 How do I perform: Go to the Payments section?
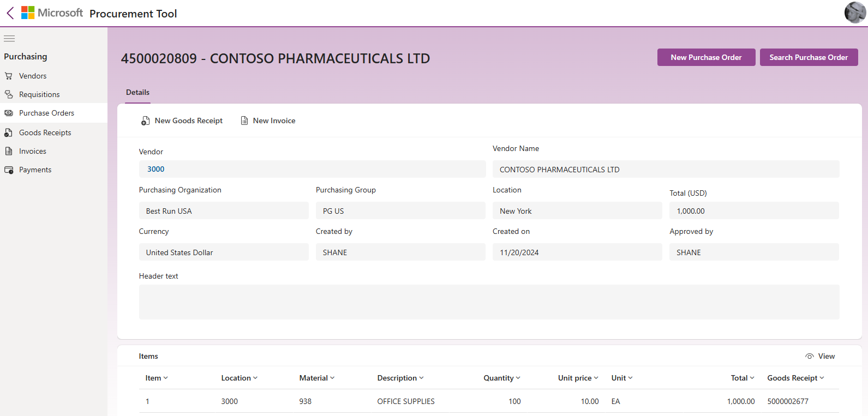click(35, 170)
